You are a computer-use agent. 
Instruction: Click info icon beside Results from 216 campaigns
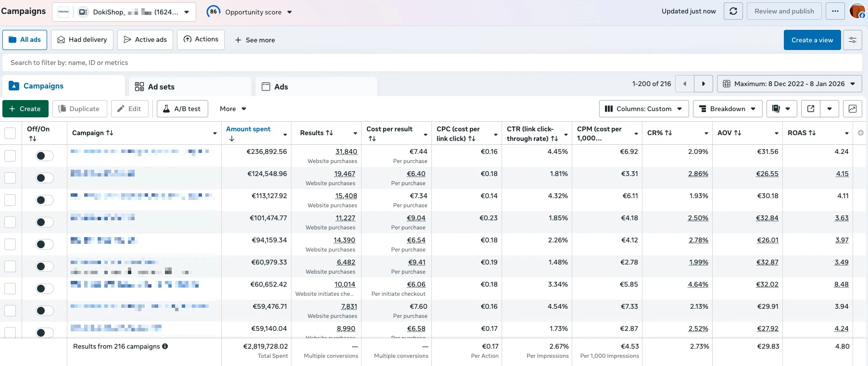tap(165, 346)
